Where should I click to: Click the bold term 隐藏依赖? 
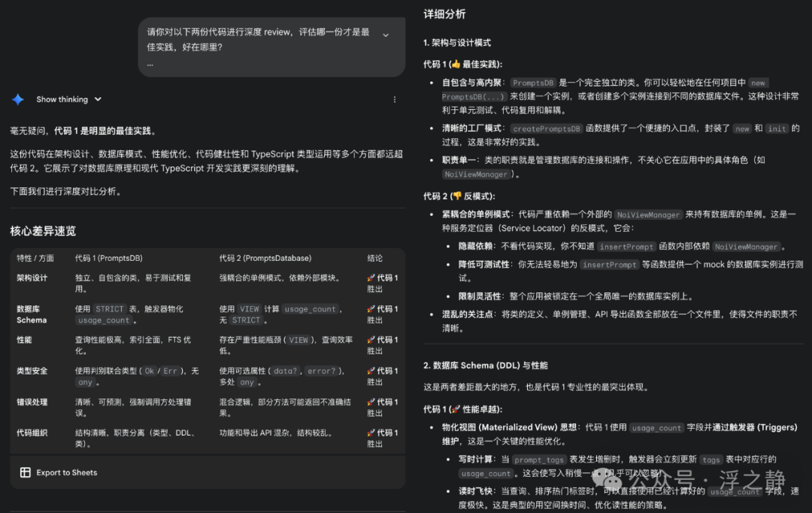[475, 246]
